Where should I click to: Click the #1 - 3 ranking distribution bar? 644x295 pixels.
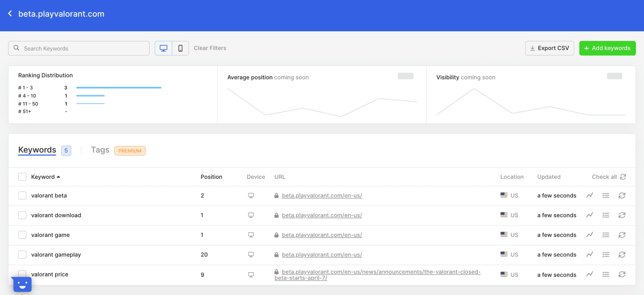(119, 88)
